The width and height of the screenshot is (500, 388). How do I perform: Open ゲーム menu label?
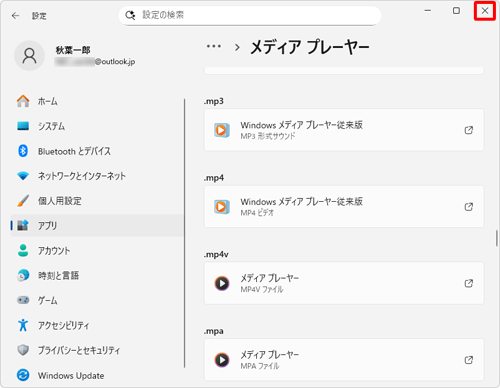pos(47,301)
